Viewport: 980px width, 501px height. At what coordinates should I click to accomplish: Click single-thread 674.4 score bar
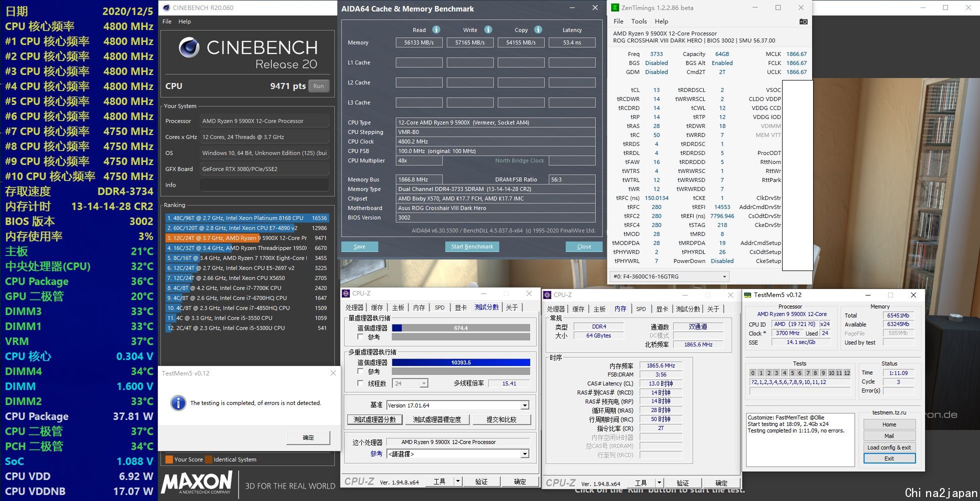pos(461,328)
